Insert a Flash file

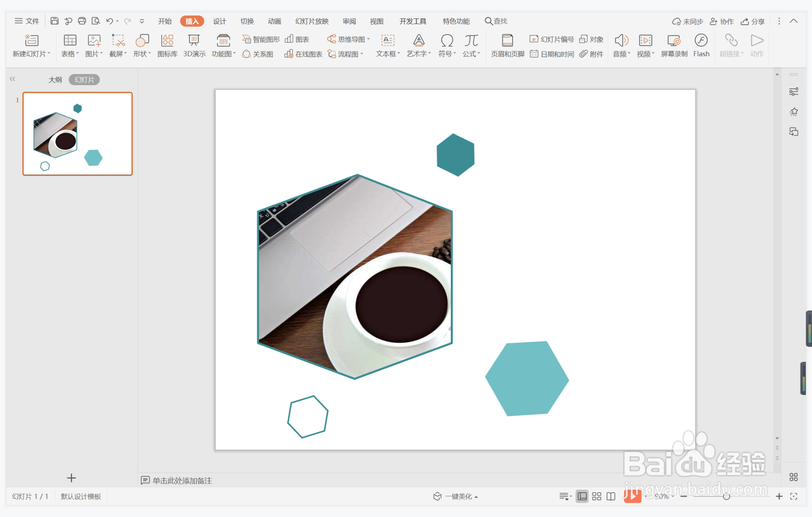[x=701, y=46]
